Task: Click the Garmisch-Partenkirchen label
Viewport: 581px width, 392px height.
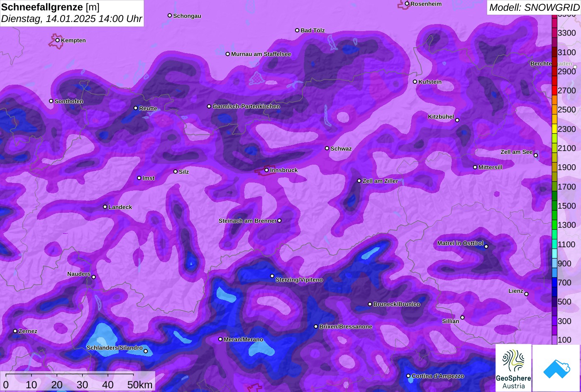Action: [246, 107]
